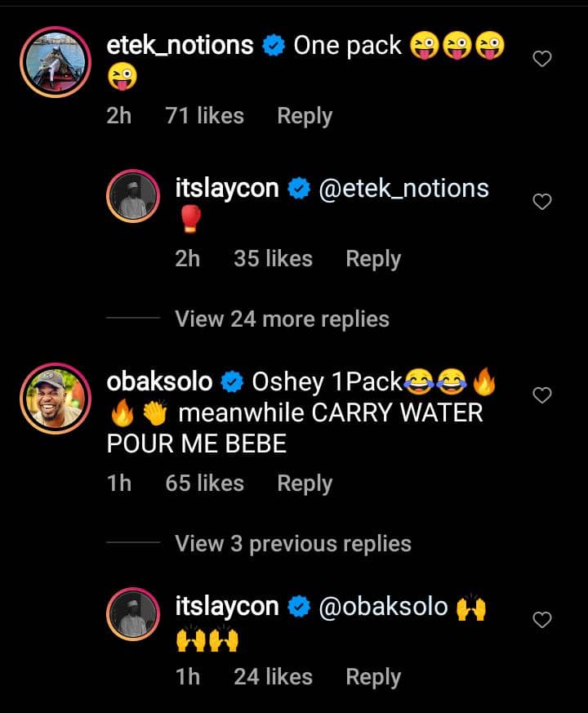
Task: Reply to itslaycon's boxing glove comment
Action: tap(373, 259)
